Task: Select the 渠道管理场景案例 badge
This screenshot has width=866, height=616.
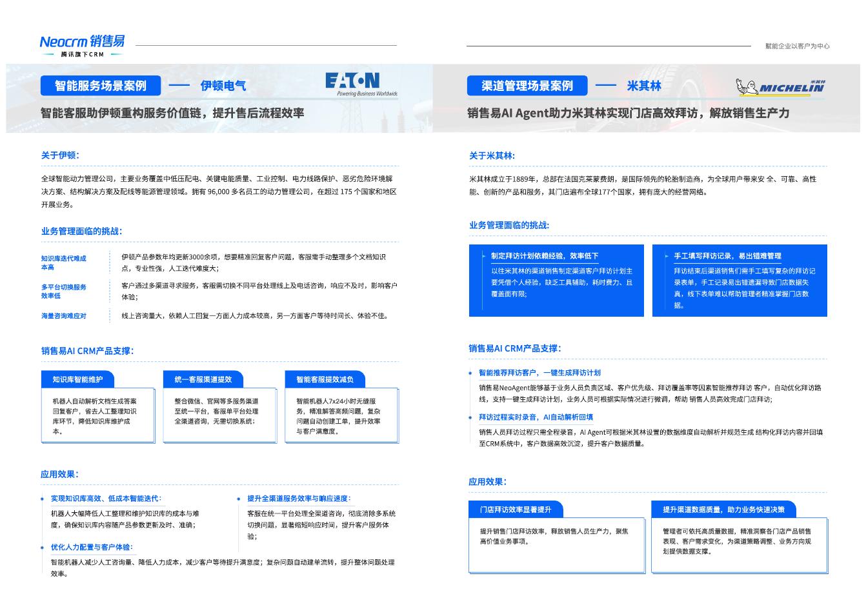Action: (x=527, y=86)
